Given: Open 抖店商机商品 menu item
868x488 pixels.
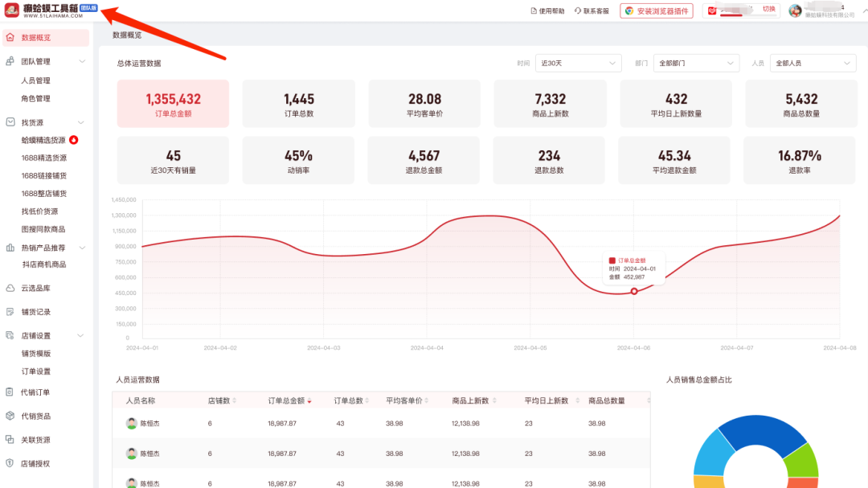Looking at the screenshot, I should pyautogui.click(x=43, y=265).
